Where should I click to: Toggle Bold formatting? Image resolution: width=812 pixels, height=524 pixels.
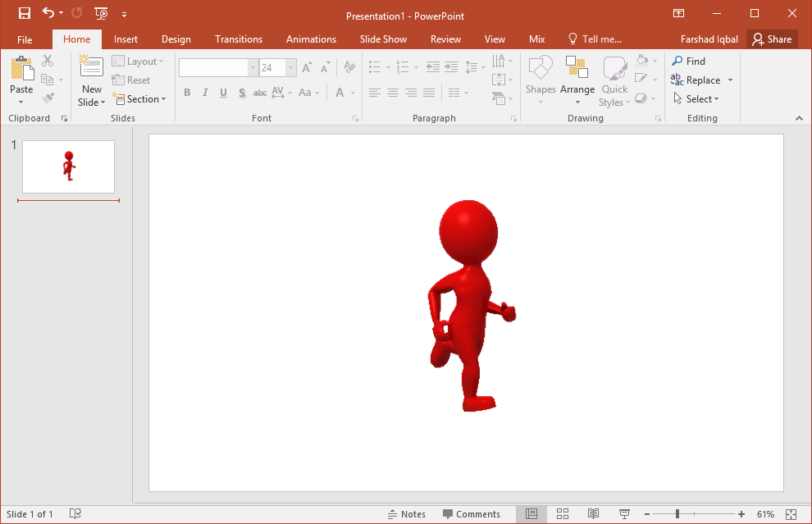click(x=187, y=93)
